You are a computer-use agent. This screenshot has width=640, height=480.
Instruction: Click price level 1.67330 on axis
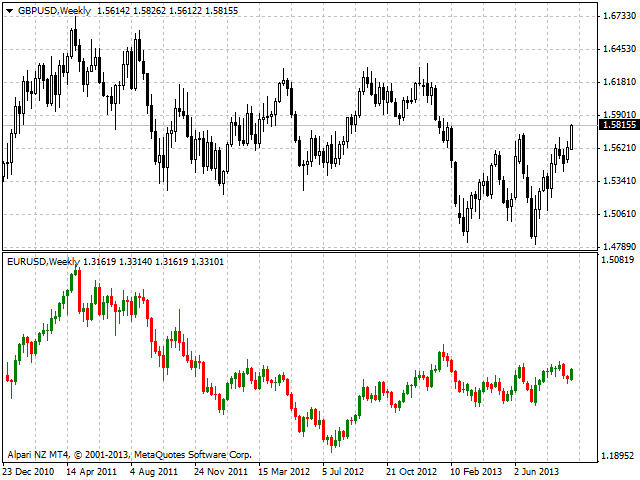pyautogui.click(x=619, y=16)
